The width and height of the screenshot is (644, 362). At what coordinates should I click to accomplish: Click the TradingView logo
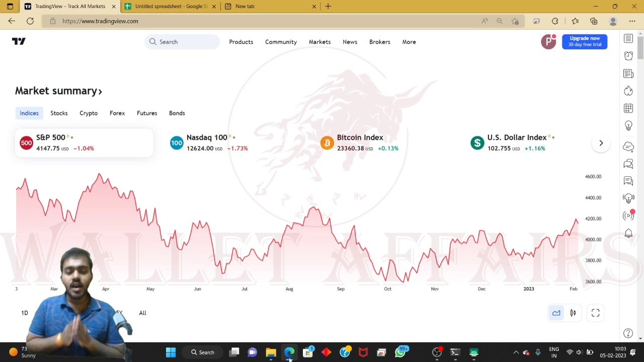19,42
